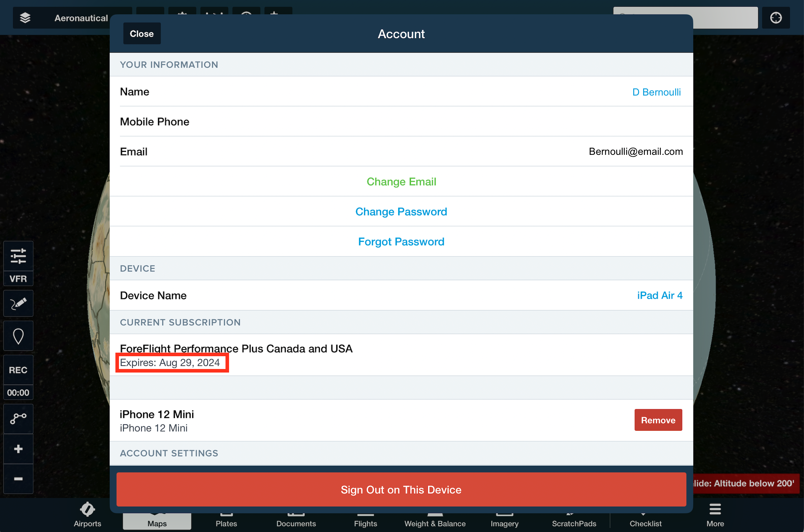Remove the iPhone 12 Mini device
Viewport: 804px width, 532px height.
pos(658,420)
